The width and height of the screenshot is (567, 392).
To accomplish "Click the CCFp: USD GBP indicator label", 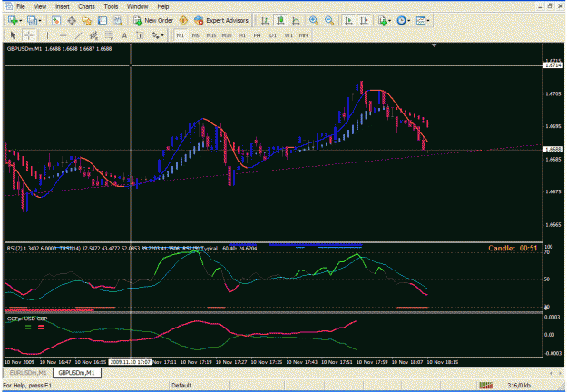I will [27, 318].
